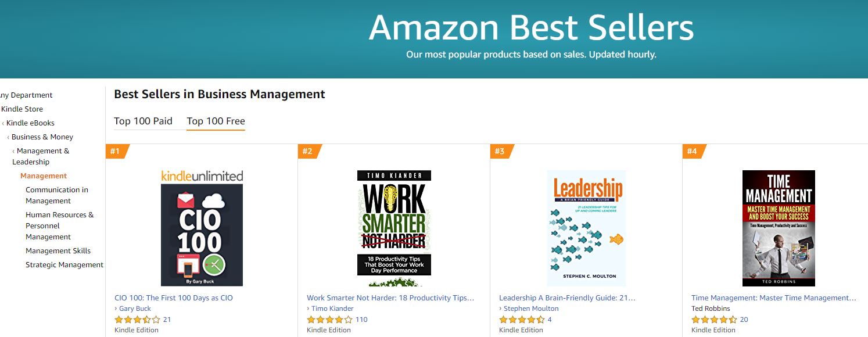868x337 pixels.
Task: Open the Management Skills subcategory
Action: click(58, 251)
